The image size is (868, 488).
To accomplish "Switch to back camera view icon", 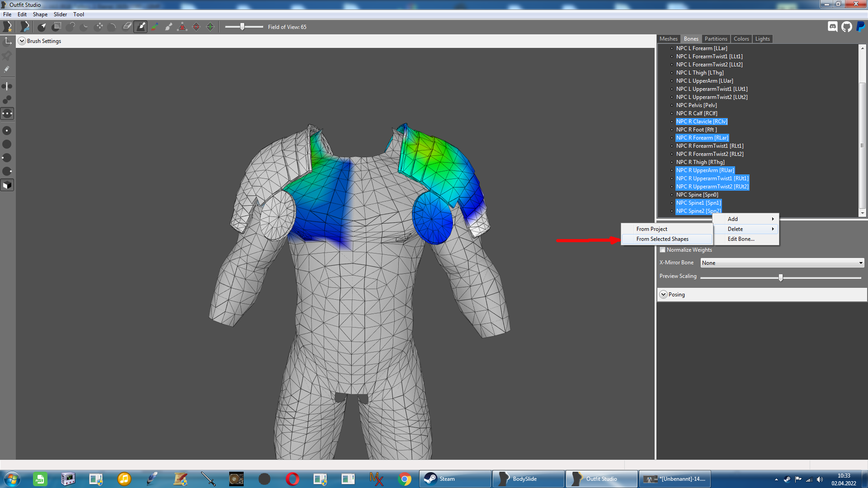I will pos(7,144).
